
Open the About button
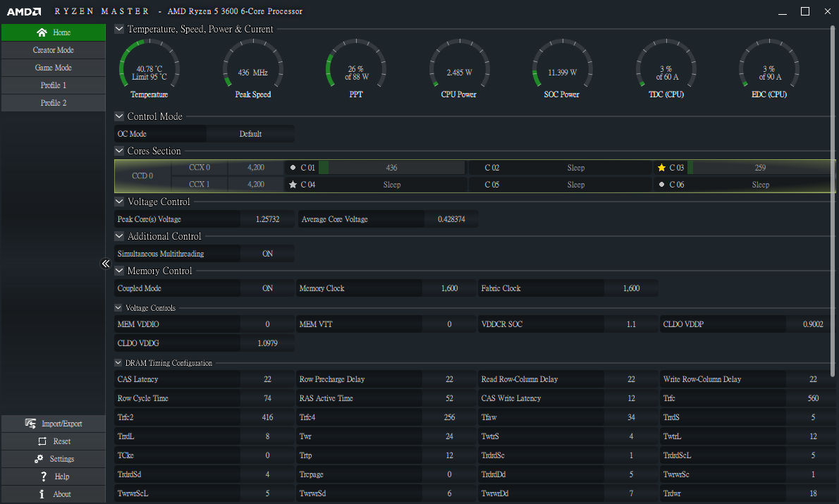[x=54, y=494]
